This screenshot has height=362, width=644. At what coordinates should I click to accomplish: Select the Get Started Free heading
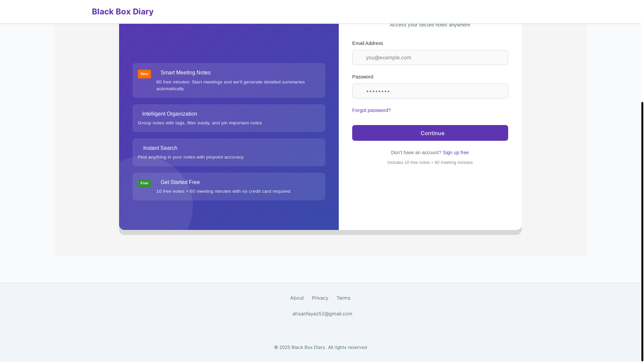point(180,182)
